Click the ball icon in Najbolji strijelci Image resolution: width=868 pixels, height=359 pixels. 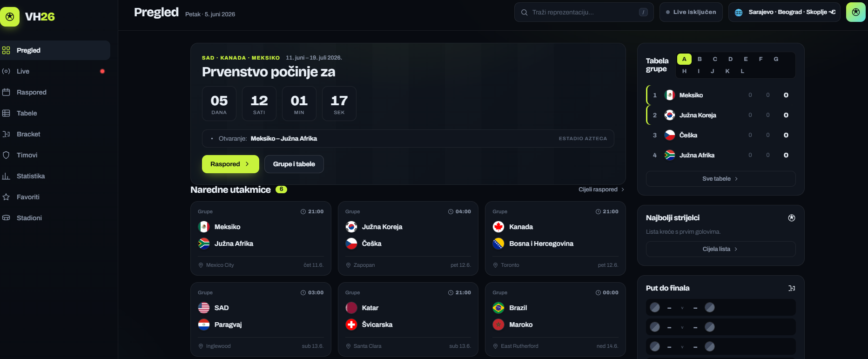[x=791, y=218]
